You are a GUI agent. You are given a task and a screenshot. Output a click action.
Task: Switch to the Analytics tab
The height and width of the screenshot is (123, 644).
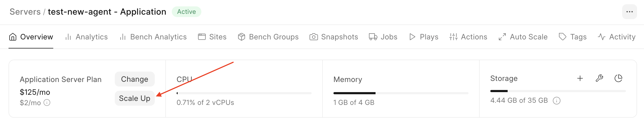[87, 37]
